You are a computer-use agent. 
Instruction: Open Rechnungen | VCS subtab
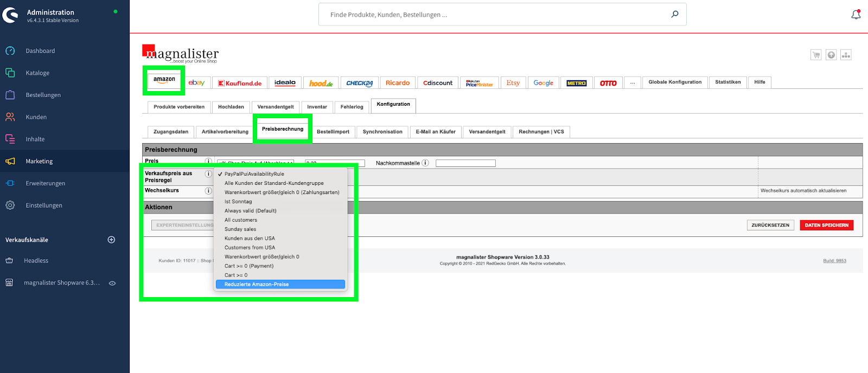tap(541, 132)
